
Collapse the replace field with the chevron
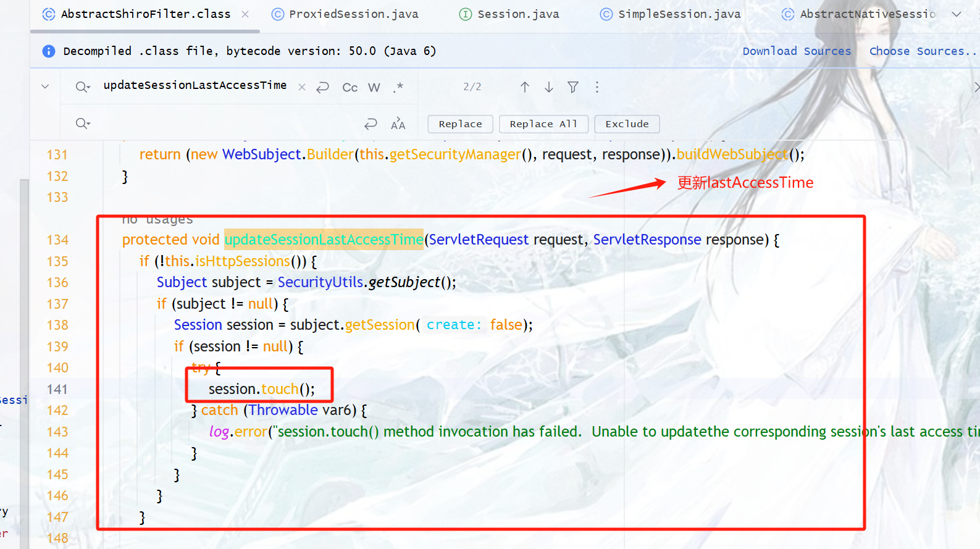(45, 86)
